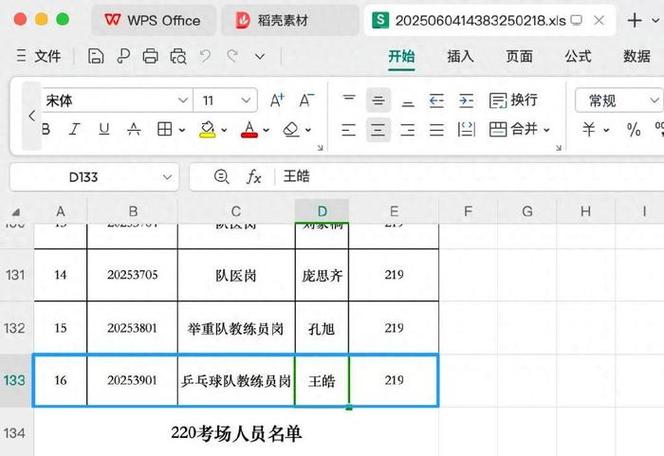Toggle underline formatting

[x=104, y=129]
